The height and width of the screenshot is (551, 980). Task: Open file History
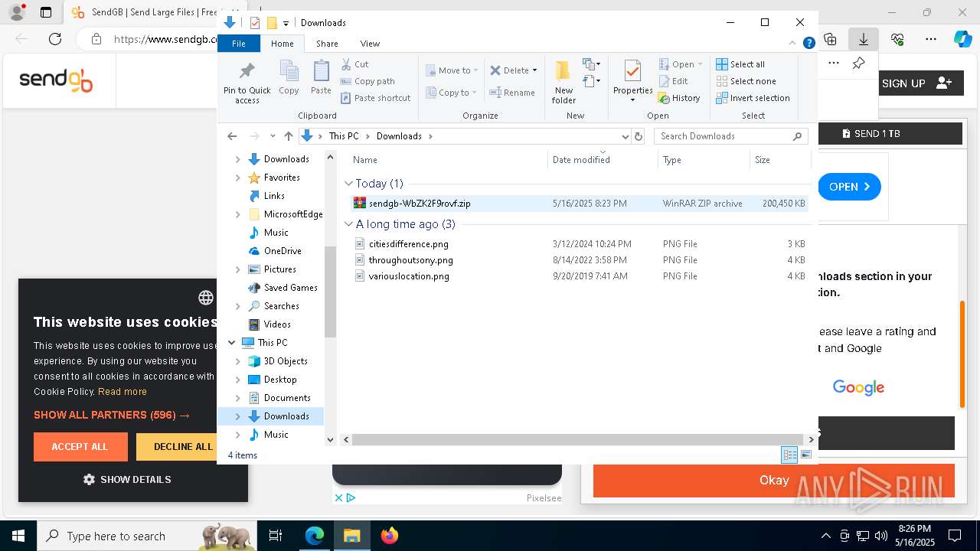point(679,98)
